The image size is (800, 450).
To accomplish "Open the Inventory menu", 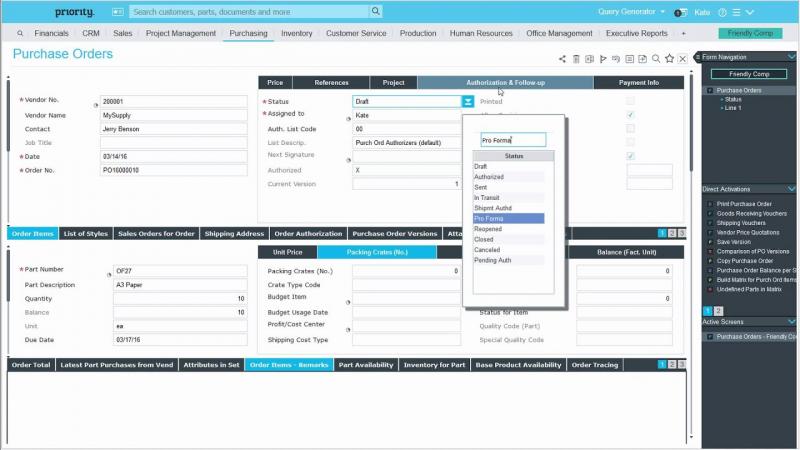I will (x=296, y=33).
